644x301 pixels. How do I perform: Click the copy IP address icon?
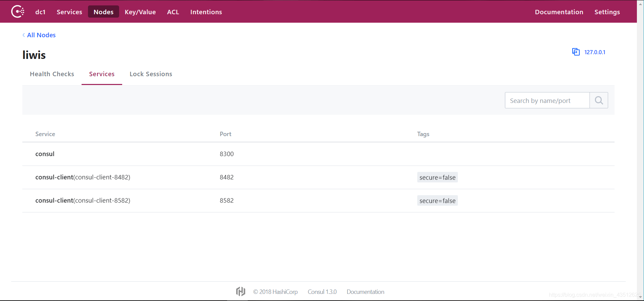pyautogui.click(x=576, y=52)
